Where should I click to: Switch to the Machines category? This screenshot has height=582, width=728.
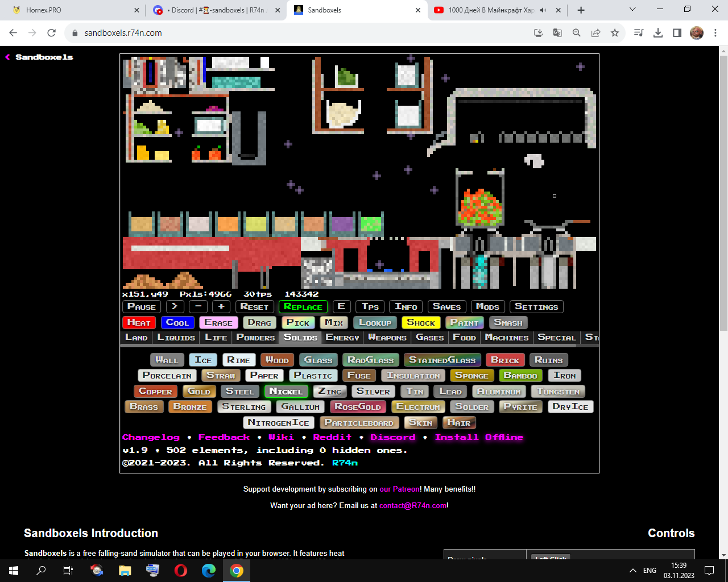click(507, 338)
